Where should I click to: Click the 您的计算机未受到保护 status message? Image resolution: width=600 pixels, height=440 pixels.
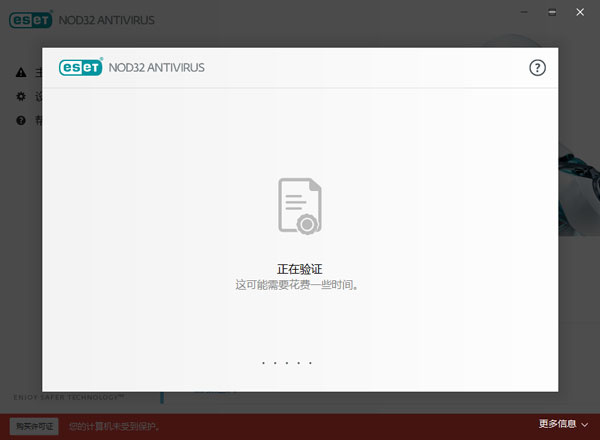click(115, 426)
